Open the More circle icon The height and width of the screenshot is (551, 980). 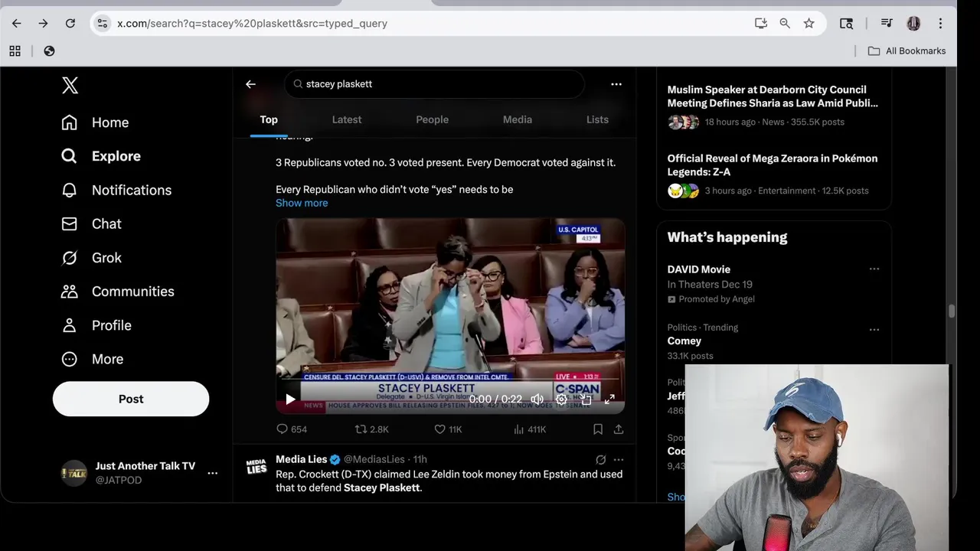click(69, 359)
